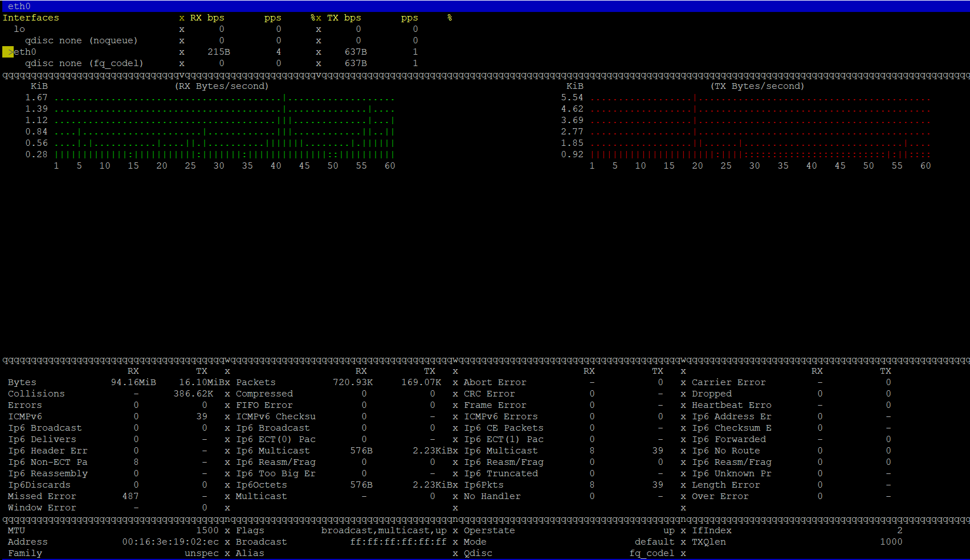This screenshot has width=970, height=560.
Task: Click the eth0 title in top bar
Action: point(19,6)
